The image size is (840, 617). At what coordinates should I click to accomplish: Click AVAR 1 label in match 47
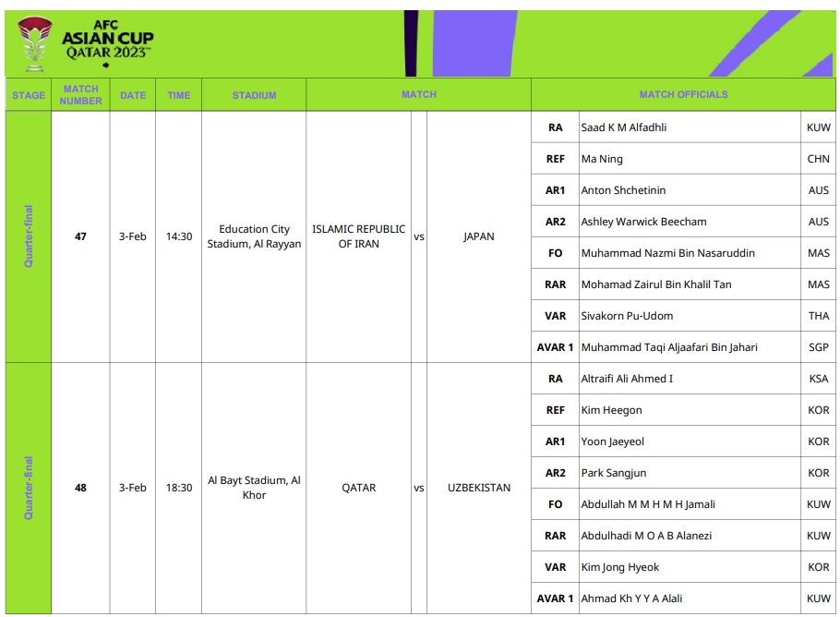555,347
